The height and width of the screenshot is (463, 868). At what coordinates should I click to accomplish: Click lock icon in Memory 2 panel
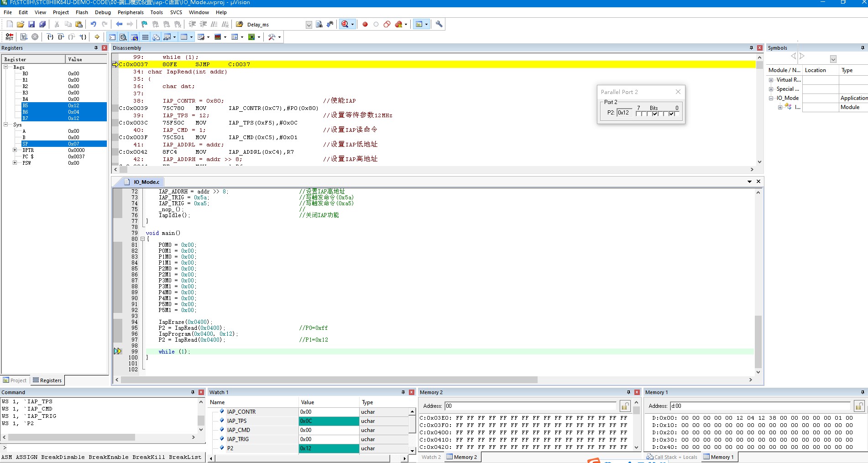point(625,406)
